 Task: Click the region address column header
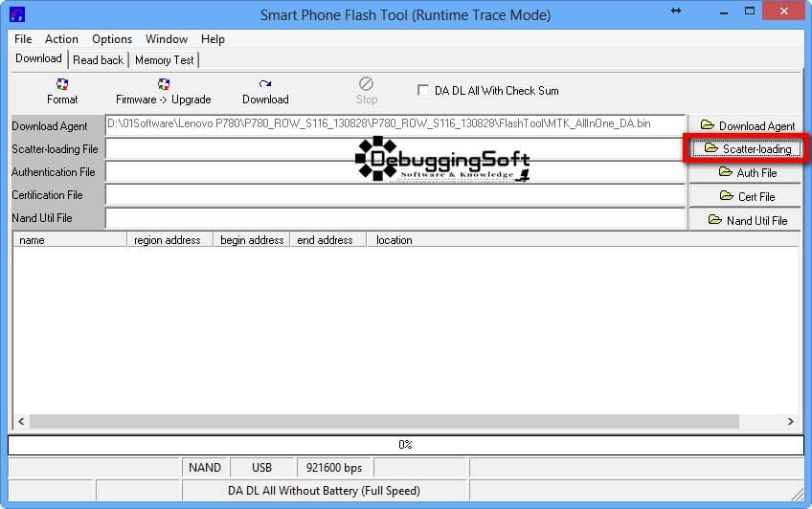coord(169,240)
